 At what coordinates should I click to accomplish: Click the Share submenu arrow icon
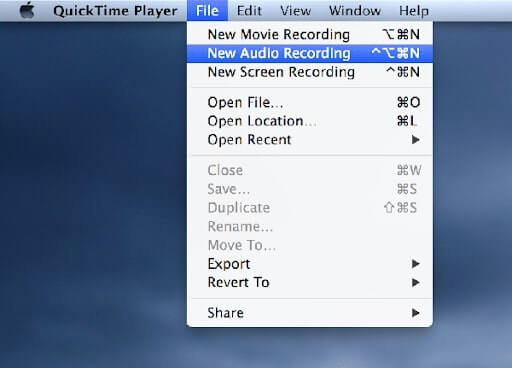click(415, 313)
